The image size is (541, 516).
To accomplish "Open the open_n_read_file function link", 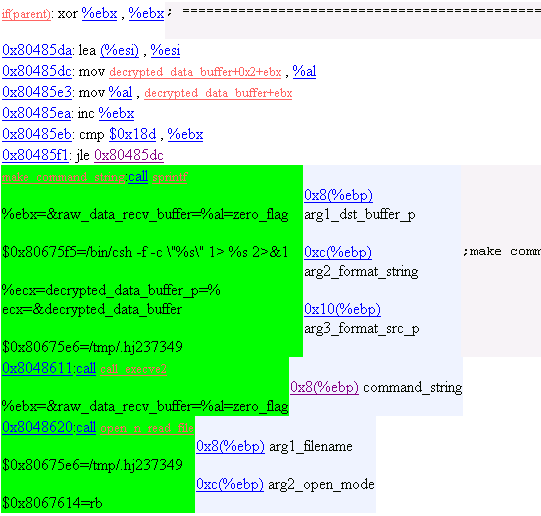I will click(x=147, y=428).
